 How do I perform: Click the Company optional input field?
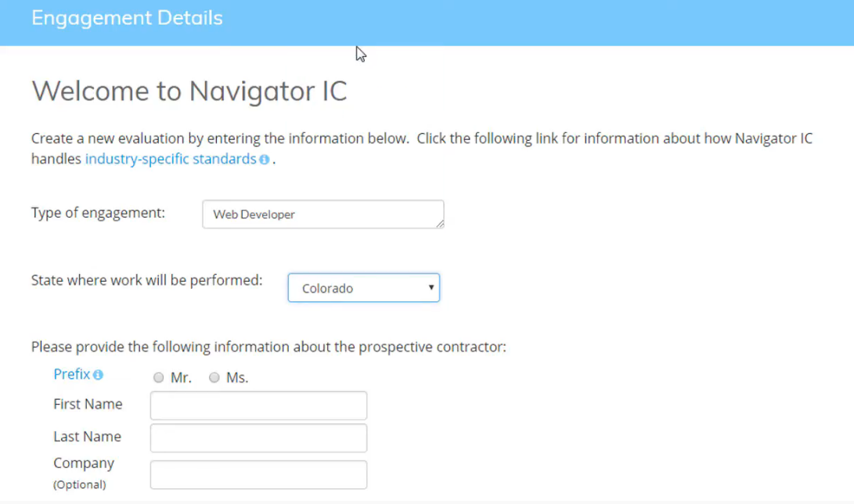click(258, 474)
